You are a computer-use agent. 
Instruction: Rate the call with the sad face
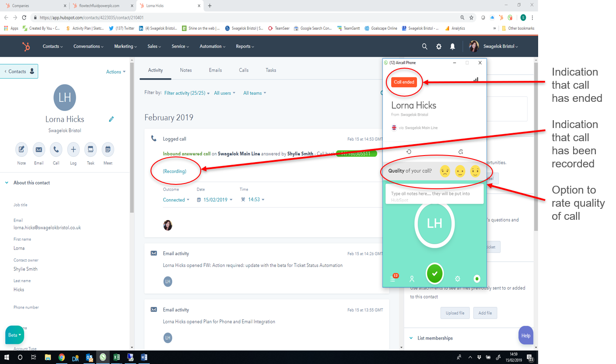(445, 171)
